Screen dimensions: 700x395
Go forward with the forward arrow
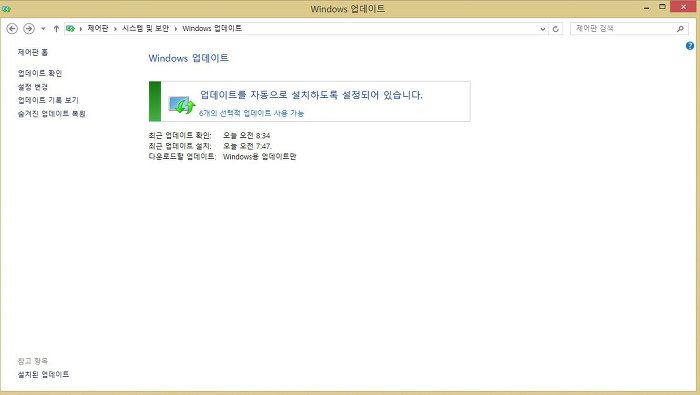pyautogui.click(x=29, y=29)
